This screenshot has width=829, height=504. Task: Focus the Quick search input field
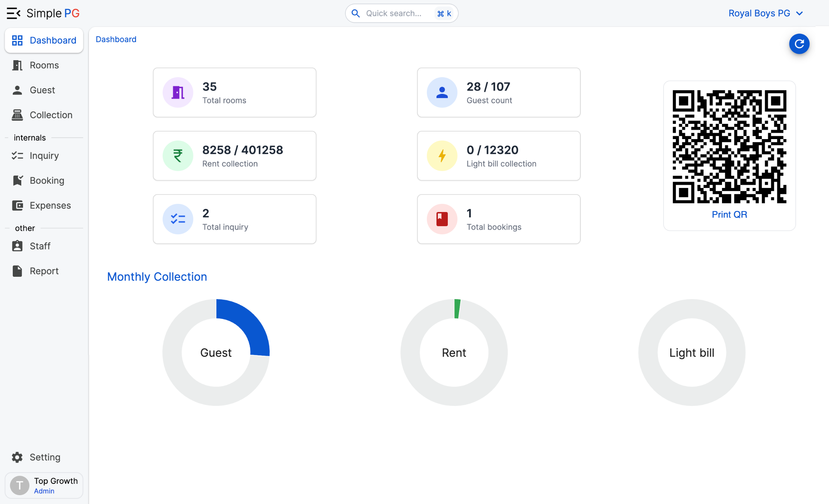tap(393, 13)
